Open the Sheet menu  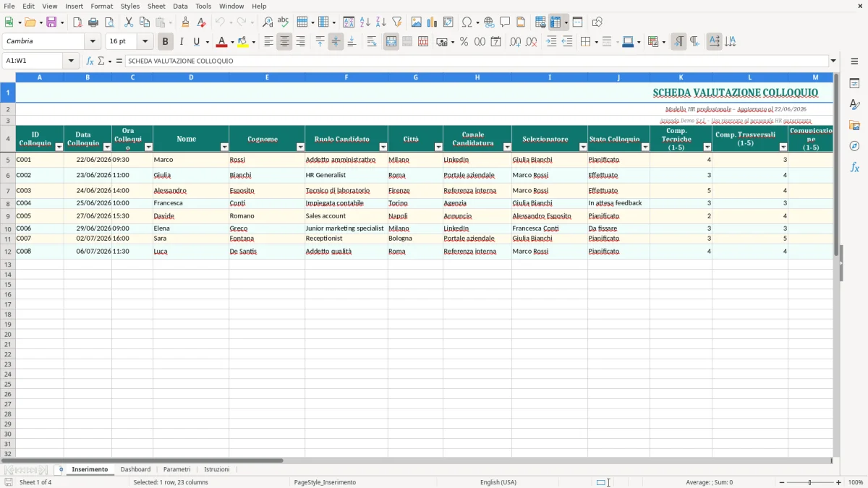tap(156, 6)
